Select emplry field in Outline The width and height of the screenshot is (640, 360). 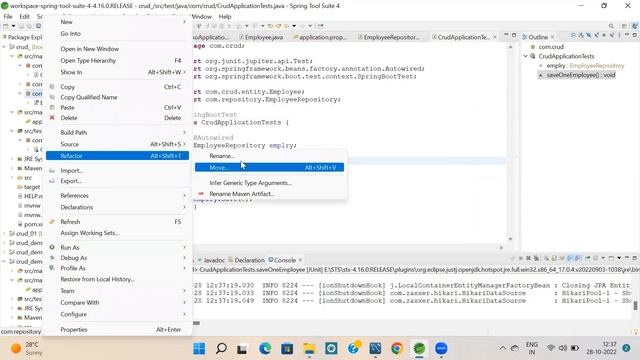click(585, 66)
